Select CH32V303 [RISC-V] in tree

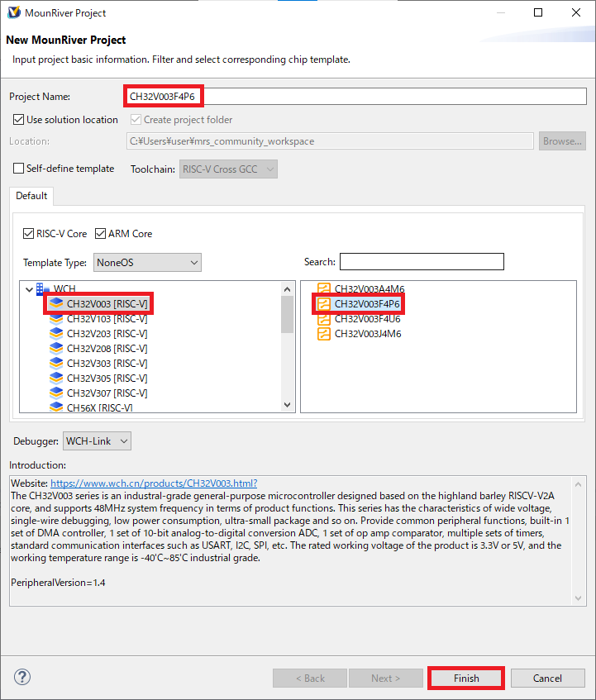click(x=107, y=364)
